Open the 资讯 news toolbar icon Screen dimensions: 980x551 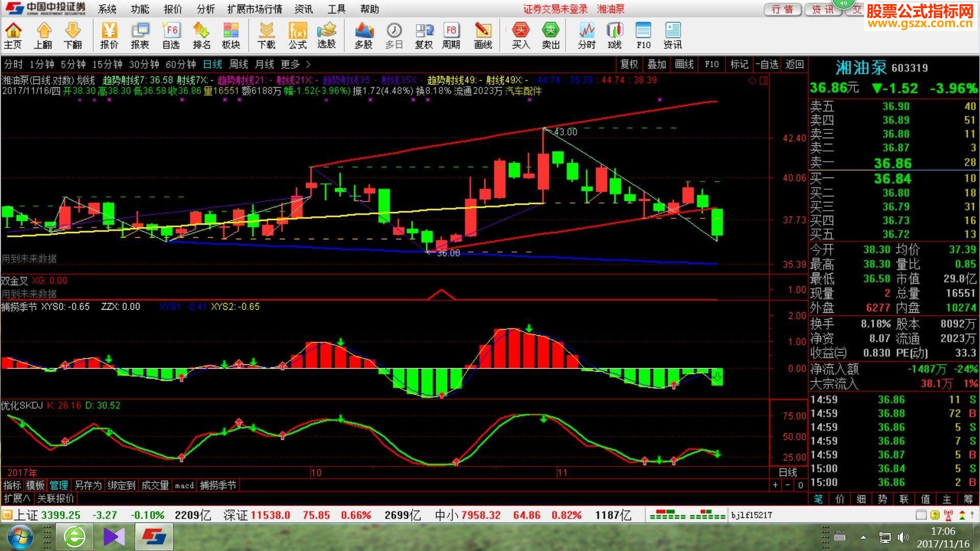point(673,36)
